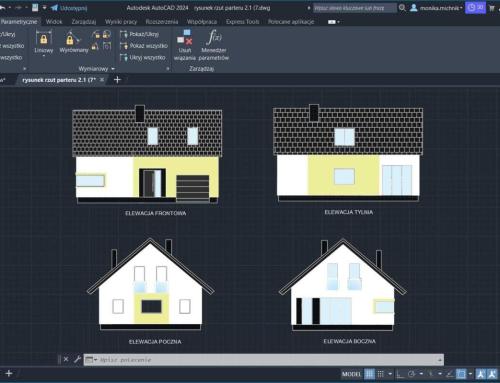
Task: Toggle 2D object snap in status bar
Action: click(461, 374)
